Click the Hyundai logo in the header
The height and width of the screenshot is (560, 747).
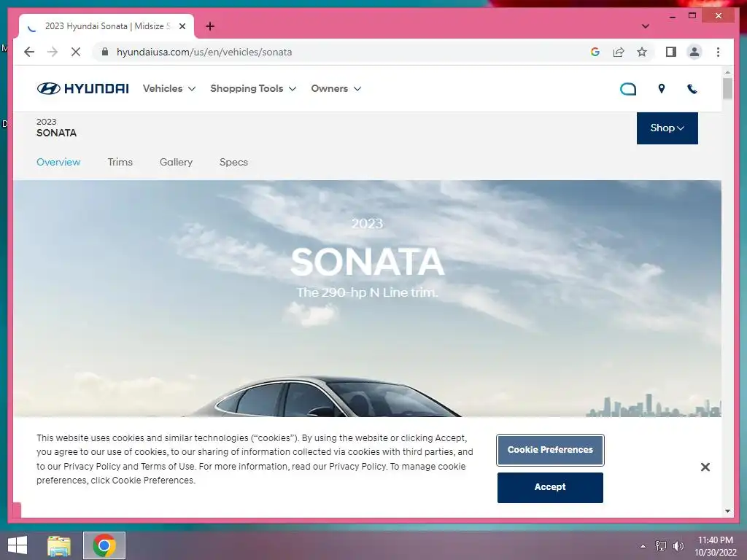pyautogui.click(x=82, y=88)
